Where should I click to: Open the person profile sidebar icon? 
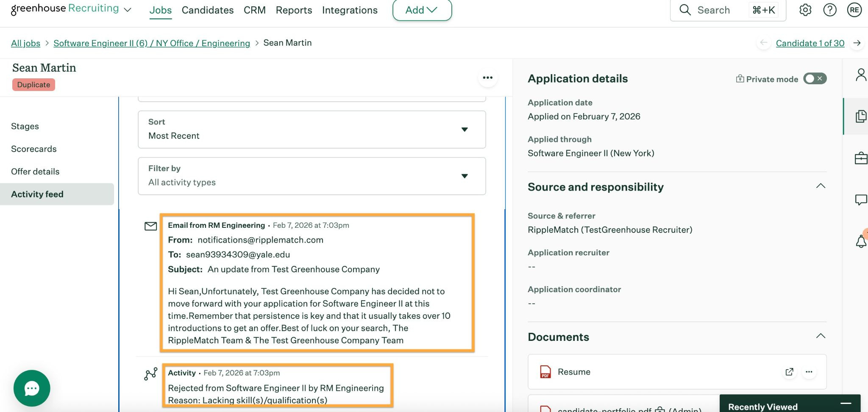coord(861,75)
